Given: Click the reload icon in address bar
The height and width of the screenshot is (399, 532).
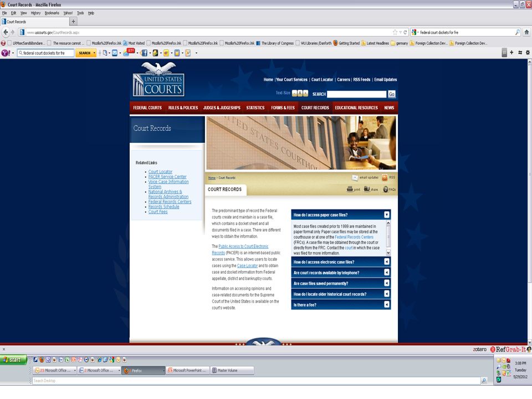Looking at the screenshot, I should click(405, 32).
